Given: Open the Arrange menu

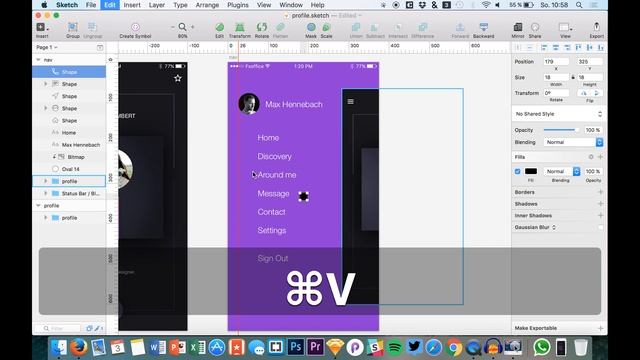Looking at the screenshot, I should tap(207, 5).
